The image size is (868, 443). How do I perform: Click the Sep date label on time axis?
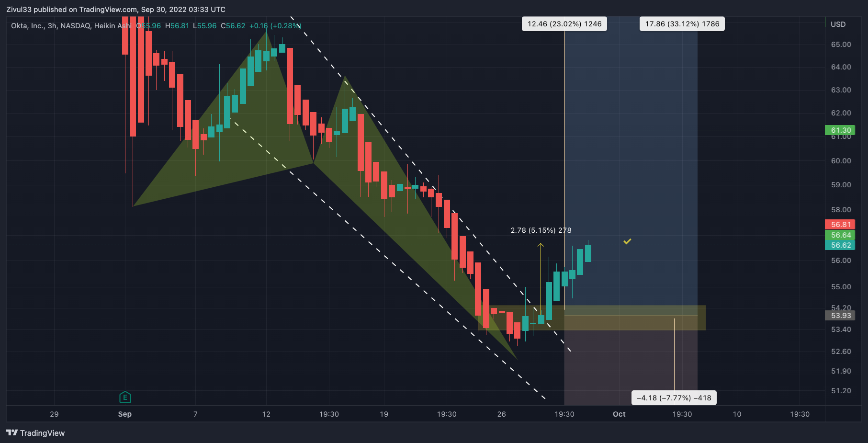pos(125,414)
